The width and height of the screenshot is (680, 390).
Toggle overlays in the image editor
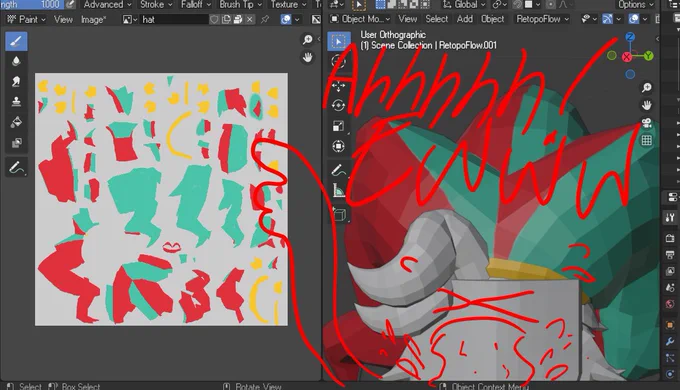286,20
